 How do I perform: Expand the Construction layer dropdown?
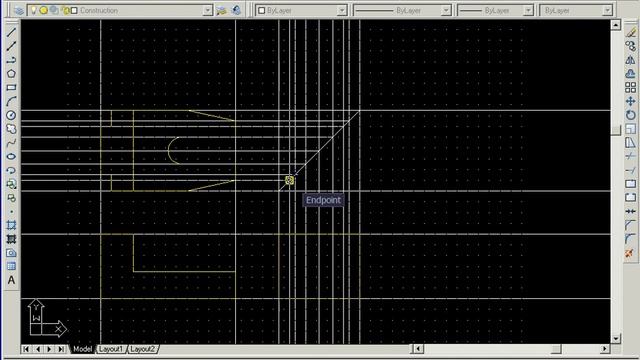pos(207,10)
